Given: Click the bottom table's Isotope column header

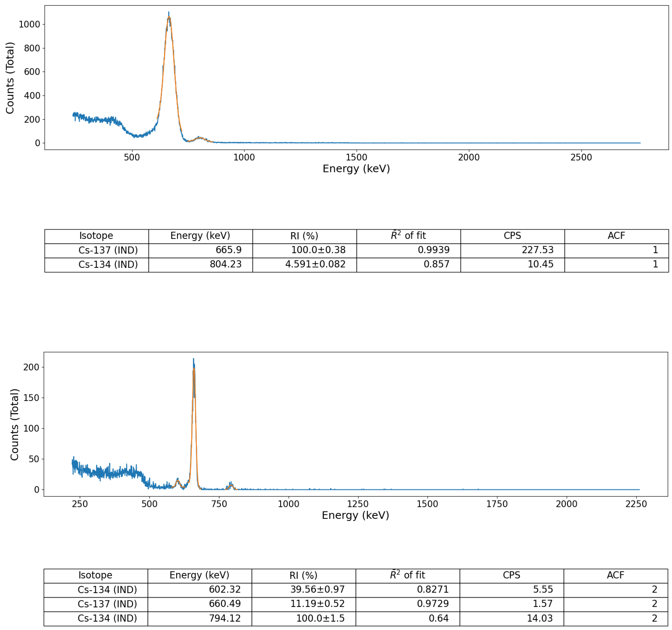Looking at the screenshot, I should tap(95, 575).
